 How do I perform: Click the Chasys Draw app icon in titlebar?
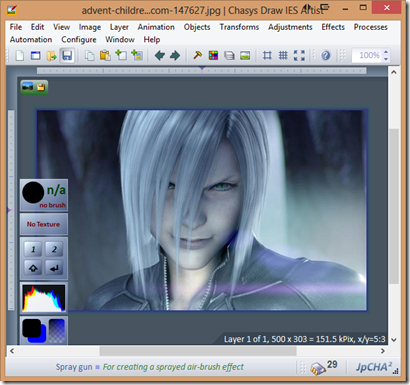[x=11, y=9]
